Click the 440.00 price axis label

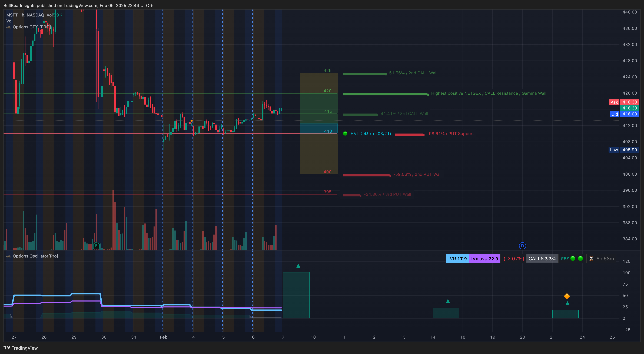click(x=629, y=12)
